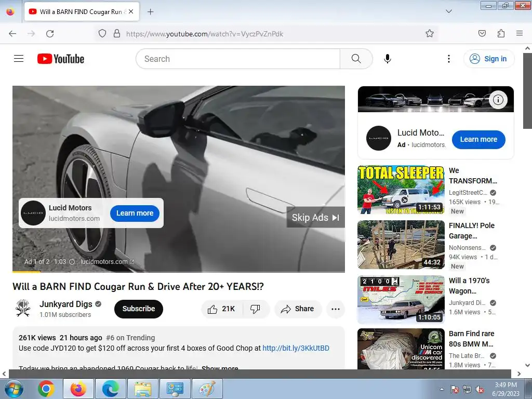The image size is (532, 399).
Task: Open the tracking protection shield icon
Action: (102, 34)
